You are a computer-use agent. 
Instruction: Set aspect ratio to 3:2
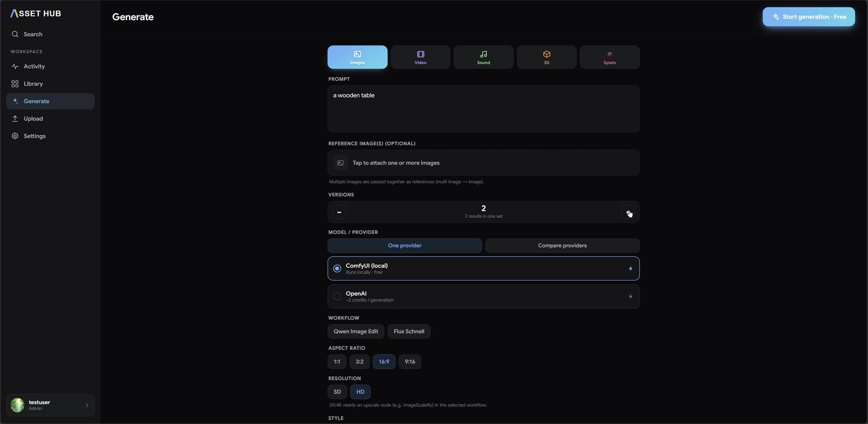tap(360, 362)
